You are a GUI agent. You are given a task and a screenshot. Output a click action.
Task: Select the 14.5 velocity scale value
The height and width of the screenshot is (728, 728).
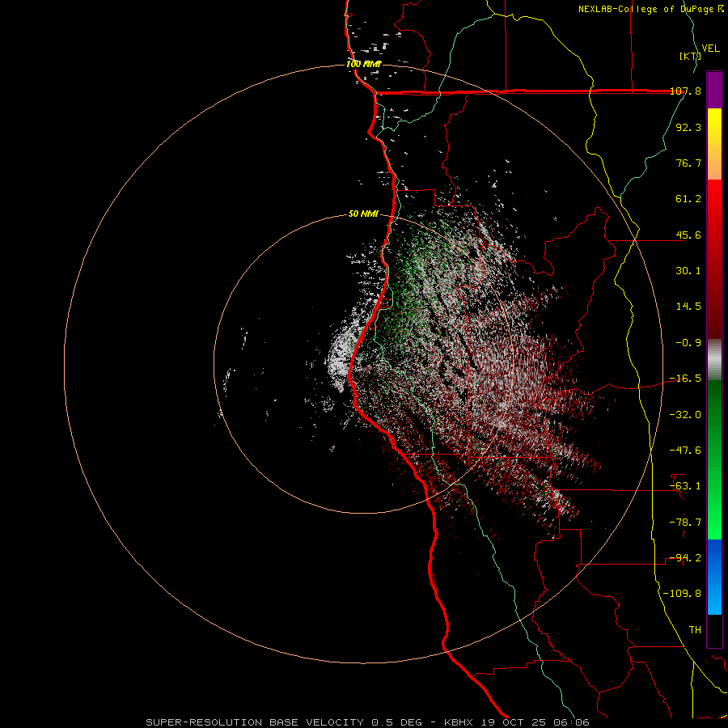[688, 307]
